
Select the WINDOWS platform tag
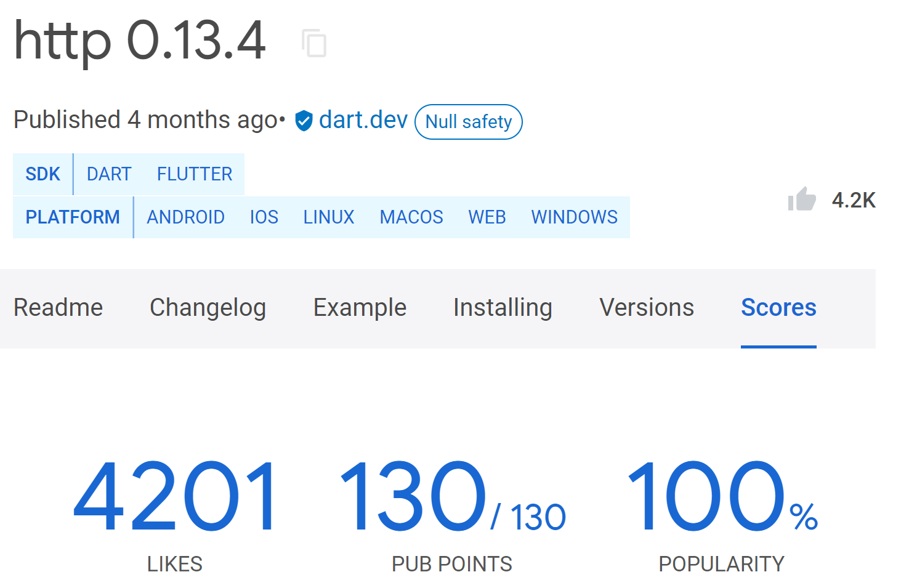click(x=575, y=217)
